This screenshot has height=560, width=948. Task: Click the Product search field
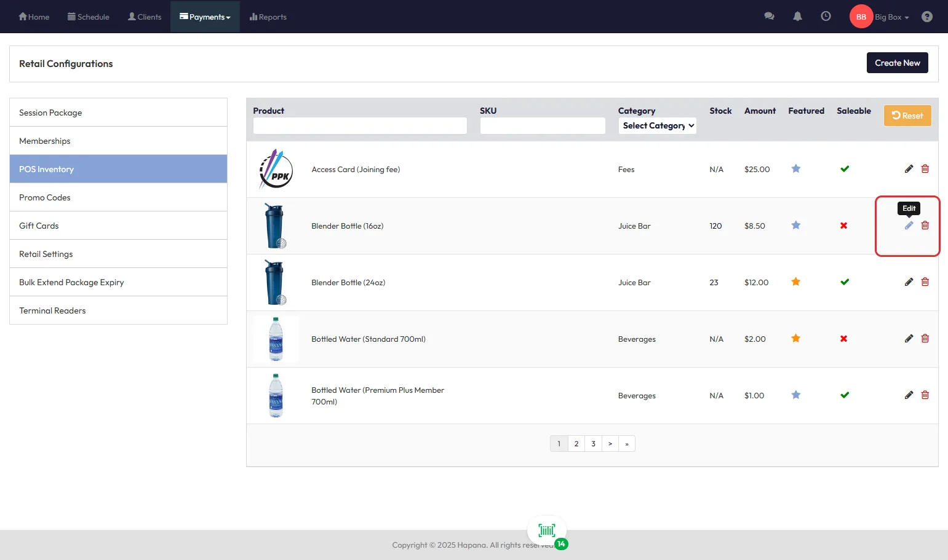point(360,125)
